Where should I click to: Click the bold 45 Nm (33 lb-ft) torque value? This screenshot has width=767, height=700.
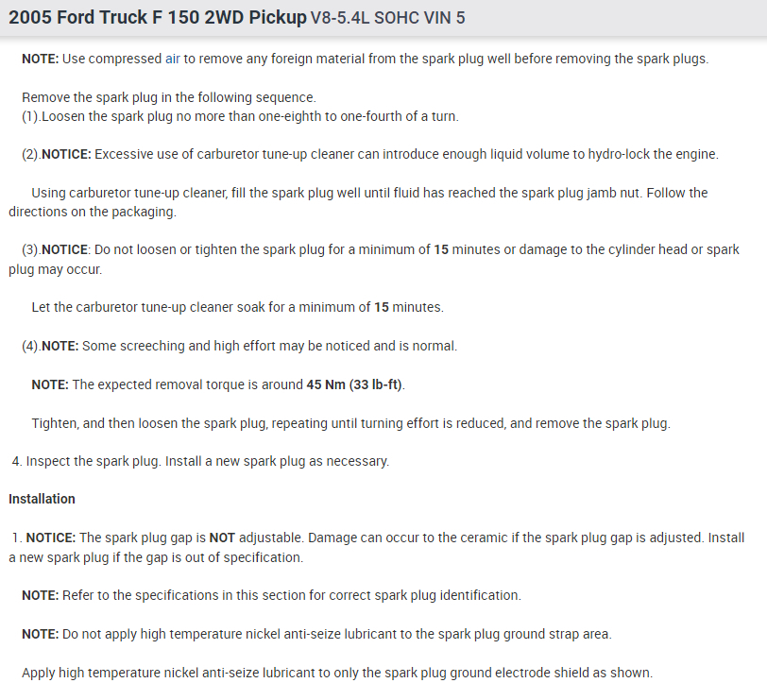click(360, 384)
